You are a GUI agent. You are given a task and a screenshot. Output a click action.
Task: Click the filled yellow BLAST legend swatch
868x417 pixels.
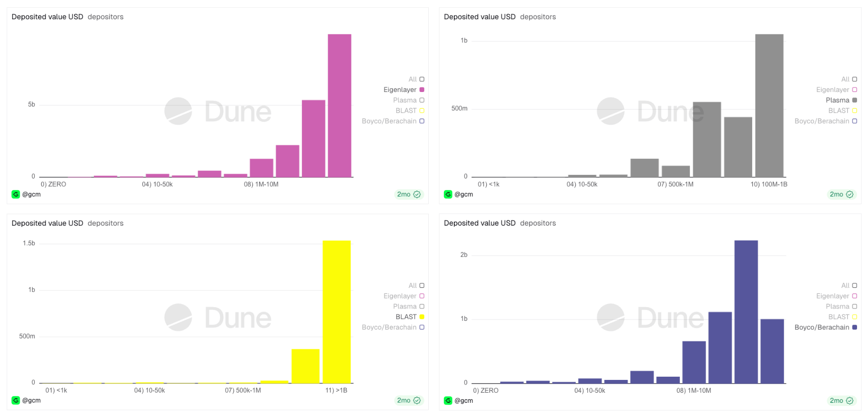tap(422, 317)
